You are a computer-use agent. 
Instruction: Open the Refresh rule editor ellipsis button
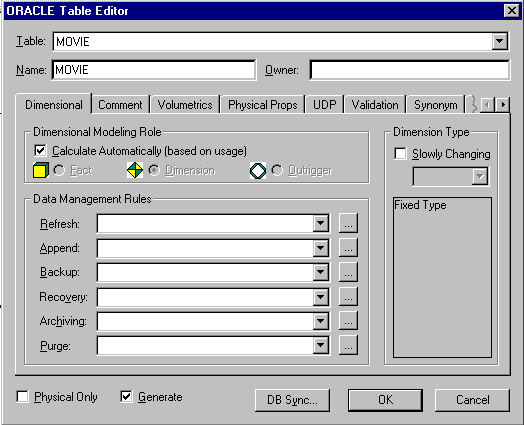click(348, 223)
